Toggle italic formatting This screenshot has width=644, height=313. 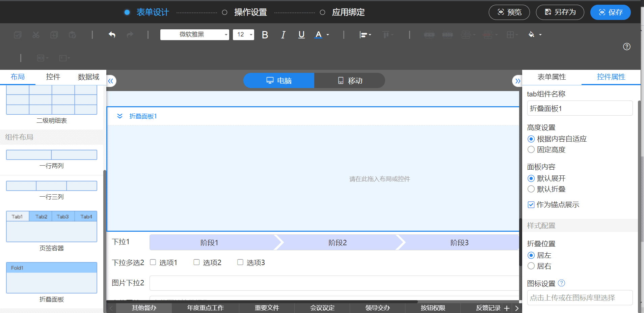click(x=283, y=35)
